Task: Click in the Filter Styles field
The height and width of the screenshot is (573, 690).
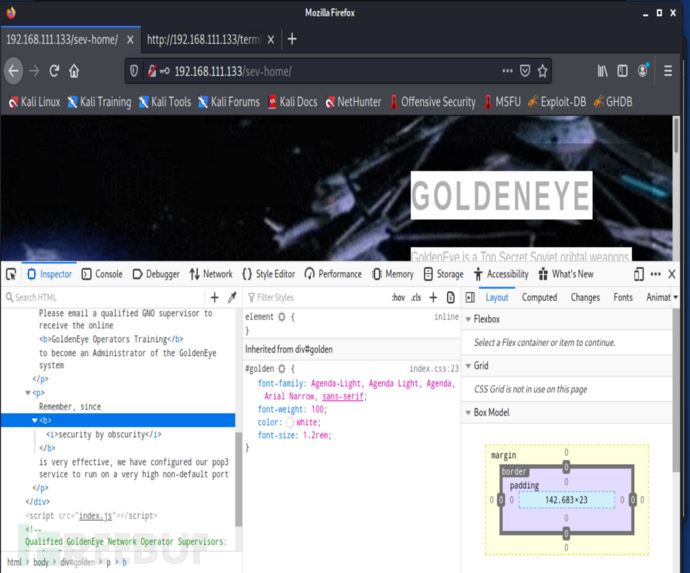Action: point(318,298)
